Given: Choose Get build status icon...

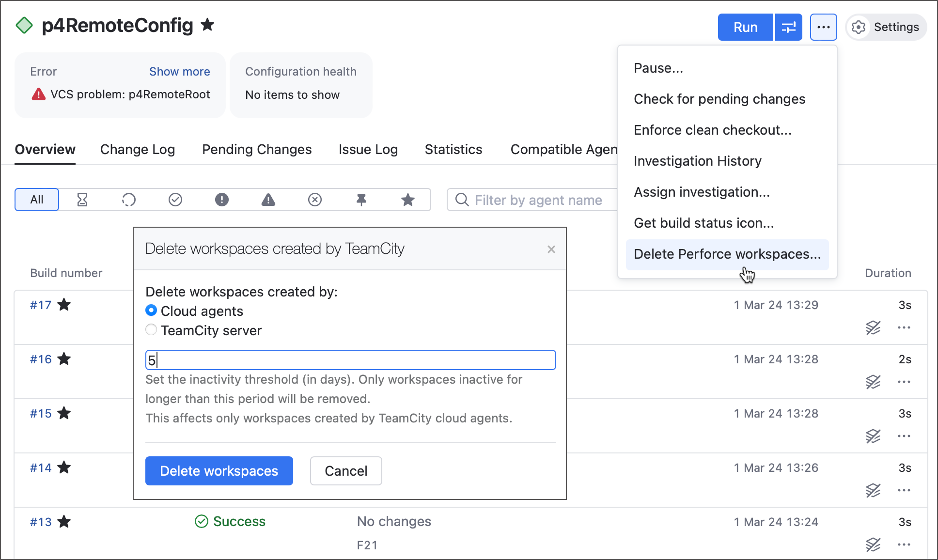Looking at the screenshot, I should pyautogui.click(x=727, y=223).
